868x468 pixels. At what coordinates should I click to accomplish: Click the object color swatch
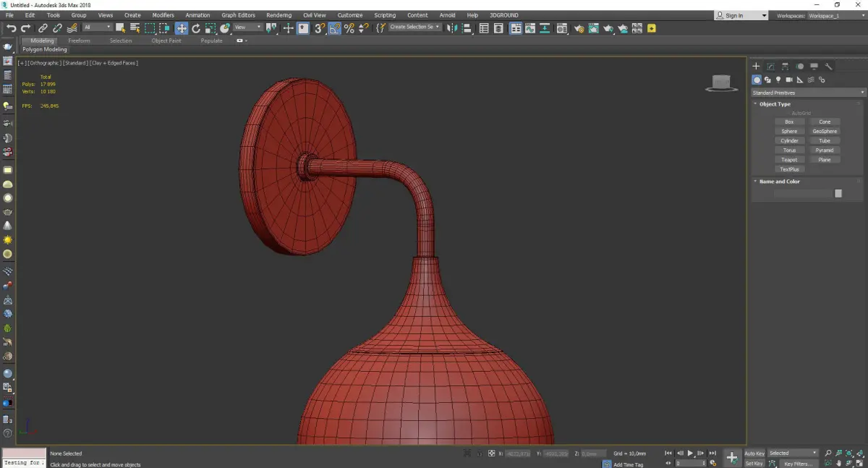[x=838, y=193]
